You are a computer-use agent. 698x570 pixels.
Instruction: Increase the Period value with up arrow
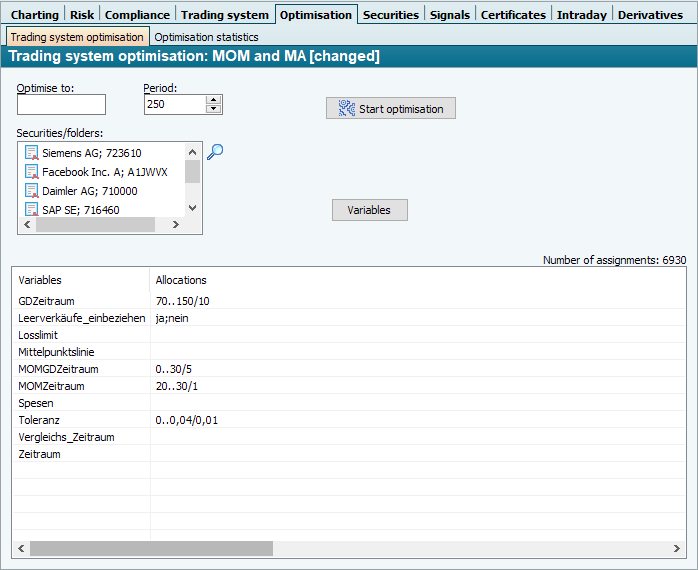[x=214, y=100]
